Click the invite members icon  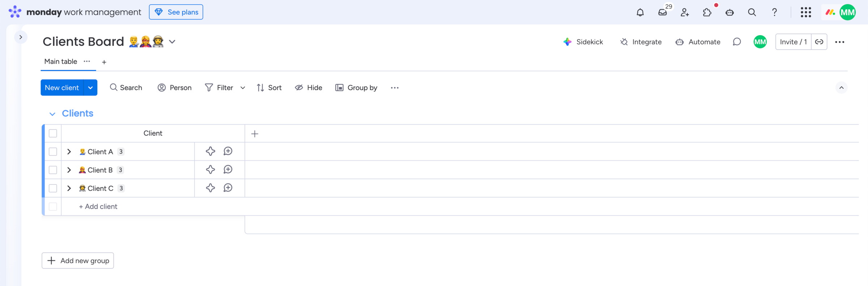point(685,12)
